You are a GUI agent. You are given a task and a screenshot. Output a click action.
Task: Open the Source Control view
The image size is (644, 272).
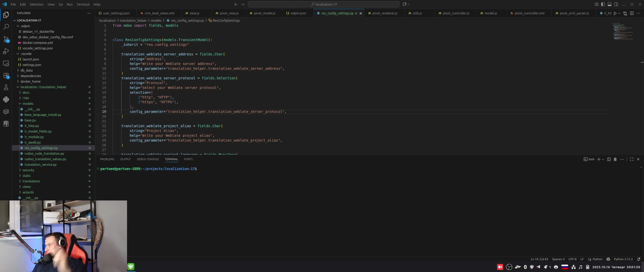tap(6, 39)
